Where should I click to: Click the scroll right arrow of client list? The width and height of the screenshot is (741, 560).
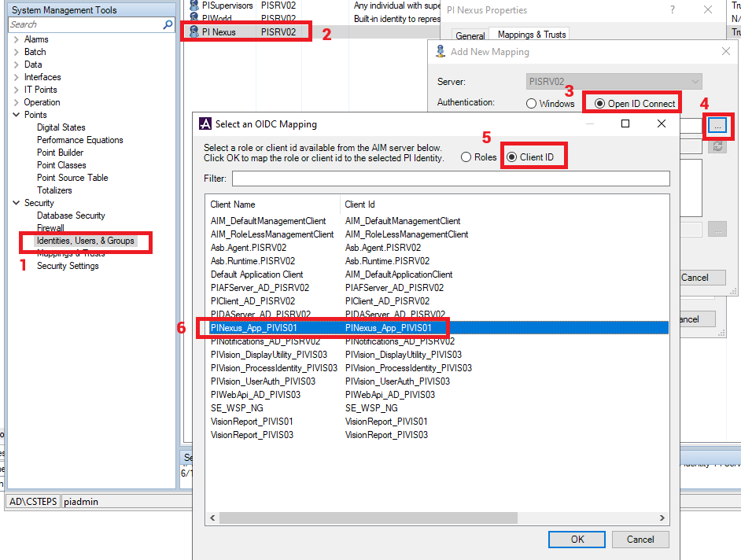point(662,518)
